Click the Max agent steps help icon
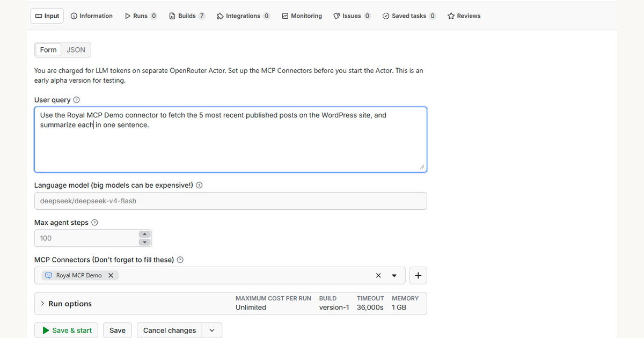This screenshot has width=644, height=338. [94, 223]
